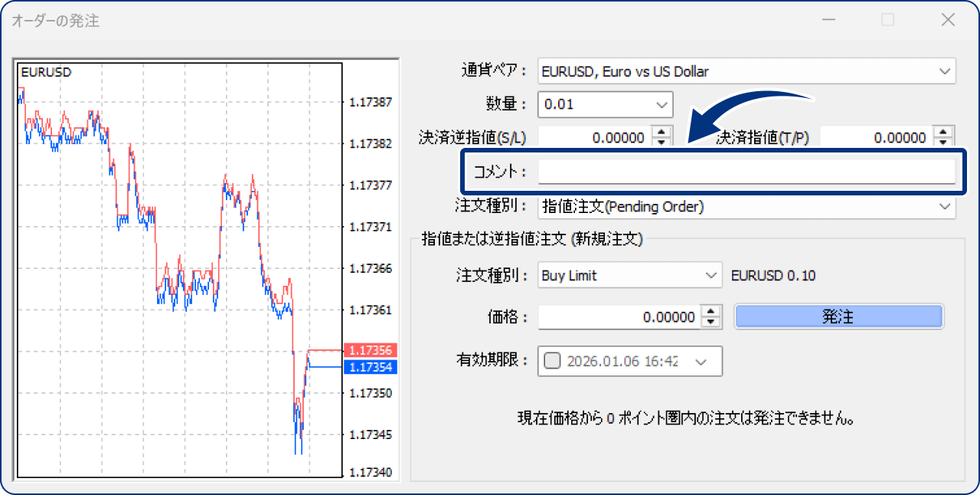The image size is (980, 495).
Task: Click the blue bid price 1.17354 label
Action: (x=372, y=368)
